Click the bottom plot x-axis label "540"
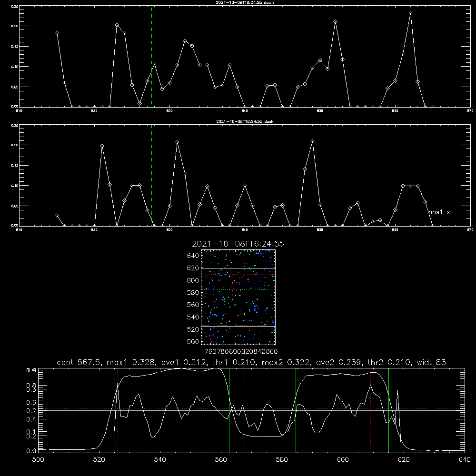Viewport: 476px width, 476px height. coord(160,460)
